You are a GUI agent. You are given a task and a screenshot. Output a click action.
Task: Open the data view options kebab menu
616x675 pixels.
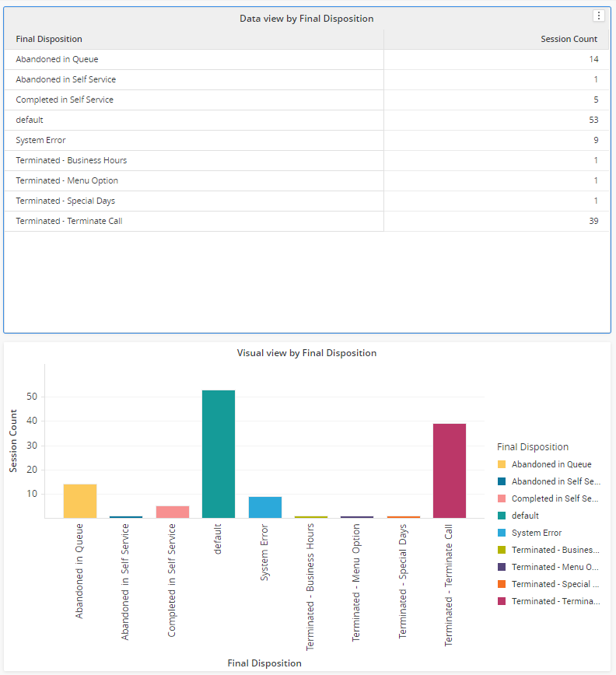(x=598, y=16)
